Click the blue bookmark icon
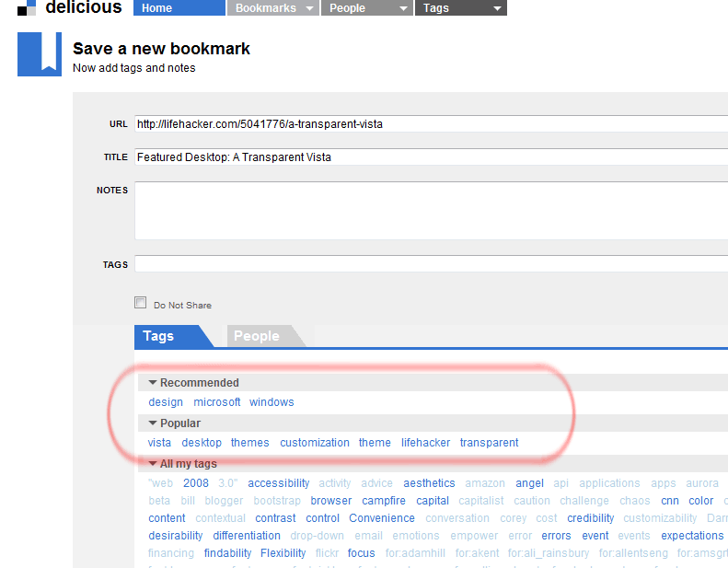 click(40, 53)
